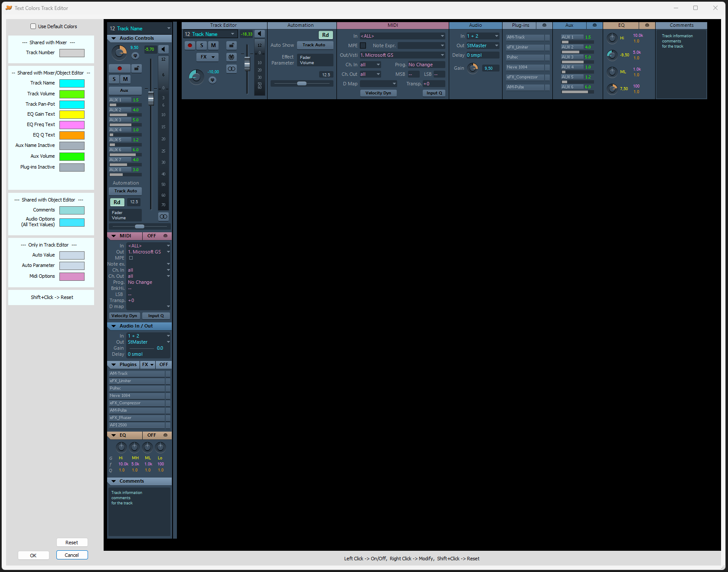728x572 pixels.
Task: Select the MIDI header in the horizontal editor
Action: click(393, 25)
